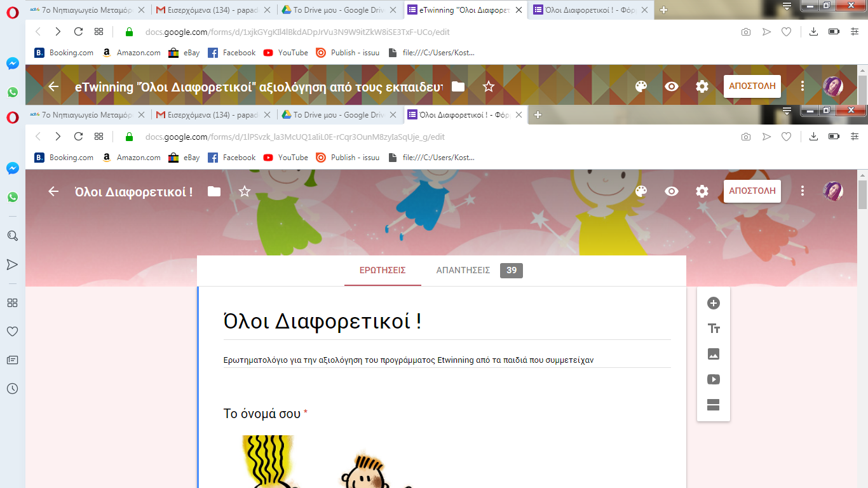
Task: Click the add question plus icon
Action: pos(713,303)
